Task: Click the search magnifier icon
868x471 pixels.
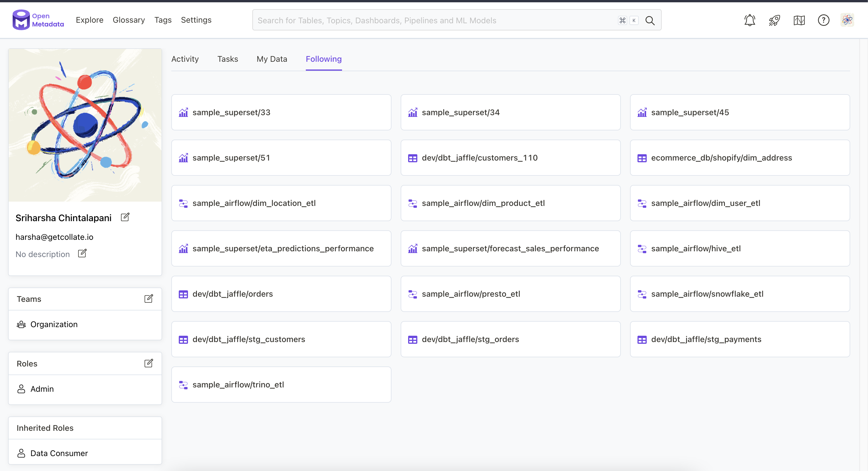Action: 650,21
